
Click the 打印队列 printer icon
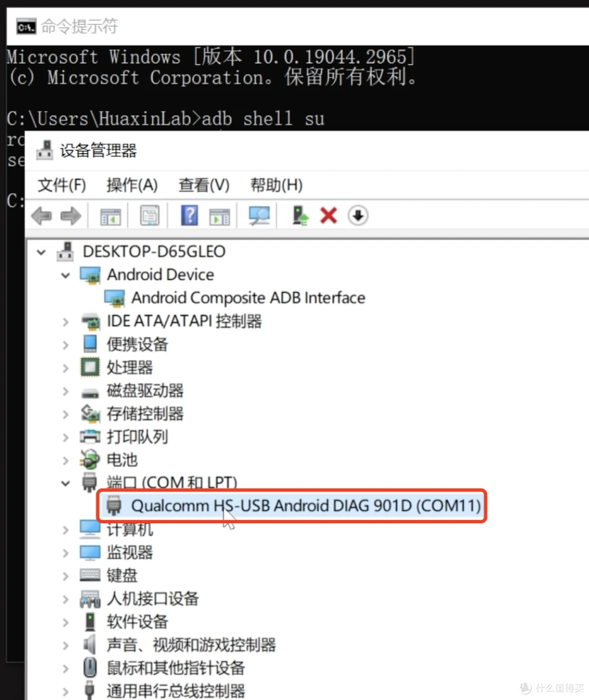pyautogui.click(x=90, y=436)
